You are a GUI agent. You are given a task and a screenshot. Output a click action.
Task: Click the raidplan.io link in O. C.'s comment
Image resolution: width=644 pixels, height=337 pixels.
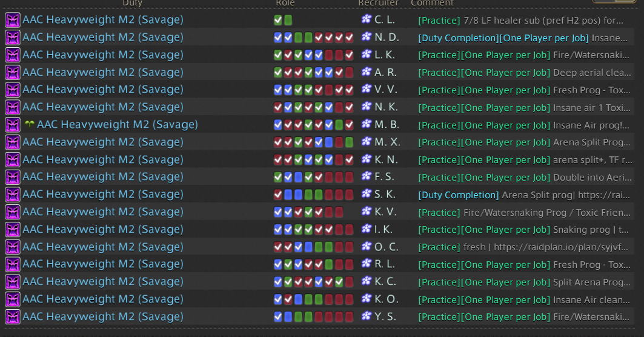tap(561, 247)
